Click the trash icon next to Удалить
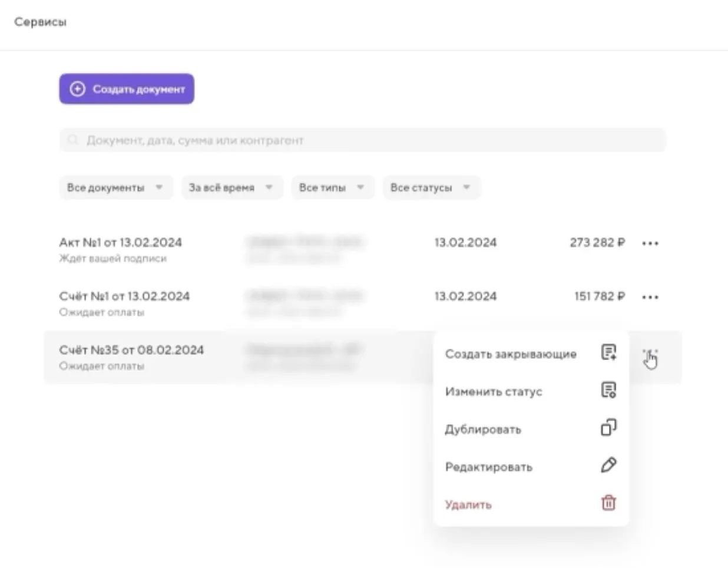728x568 pixels. (609, 504)
